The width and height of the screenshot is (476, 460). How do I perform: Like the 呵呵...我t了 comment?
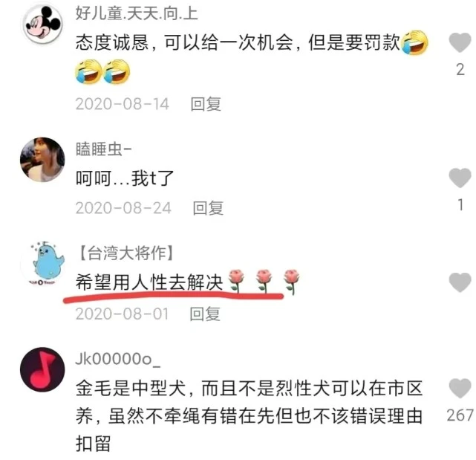pyautogui.click(x=460, y=178)
